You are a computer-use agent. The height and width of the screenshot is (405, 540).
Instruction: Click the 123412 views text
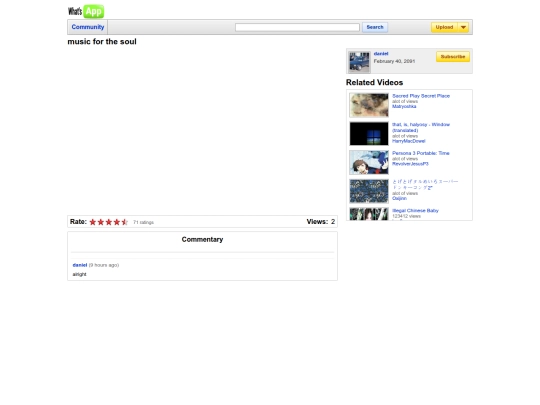pos(406,216)
